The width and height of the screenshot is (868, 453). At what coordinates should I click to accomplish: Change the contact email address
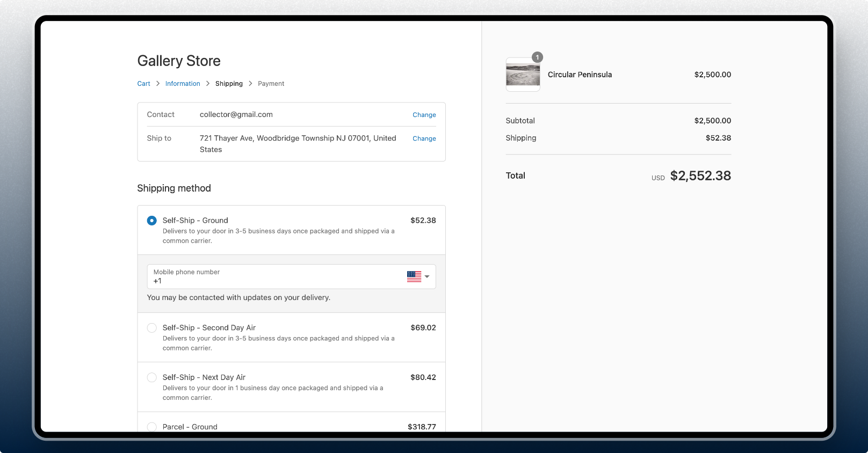(424, 115)
